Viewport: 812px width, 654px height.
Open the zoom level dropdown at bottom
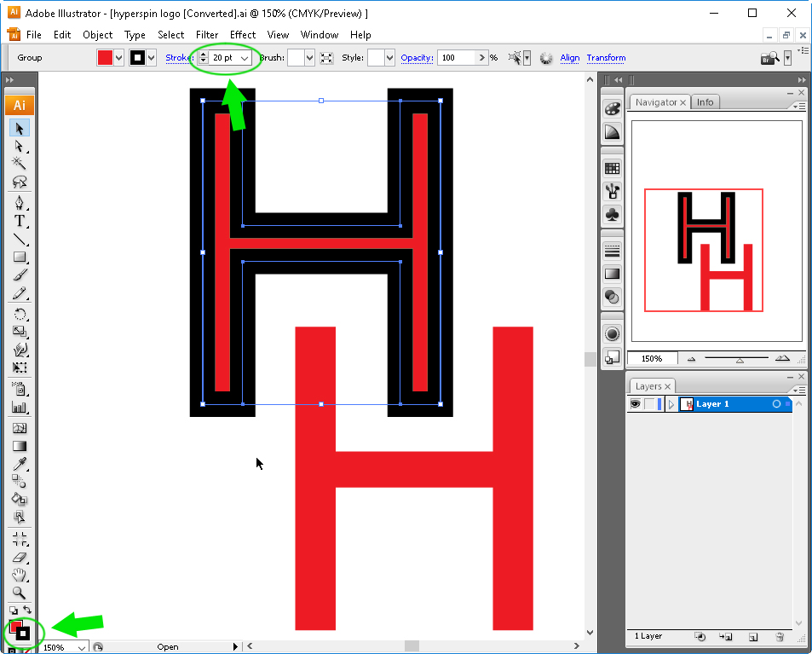(x=81, y=648)
